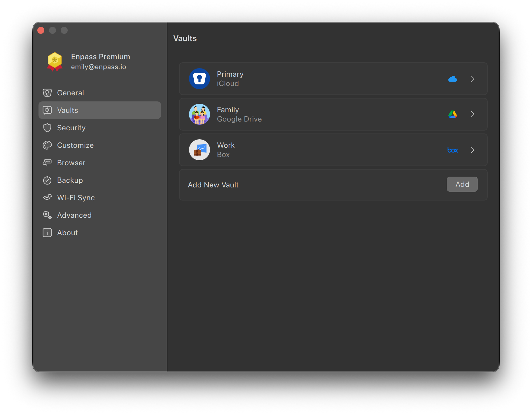Image resolution: width=532 pixels, height=415 pixels.
Task: Click the iCloud label under Primary
Action: click(x=228, y=84)
